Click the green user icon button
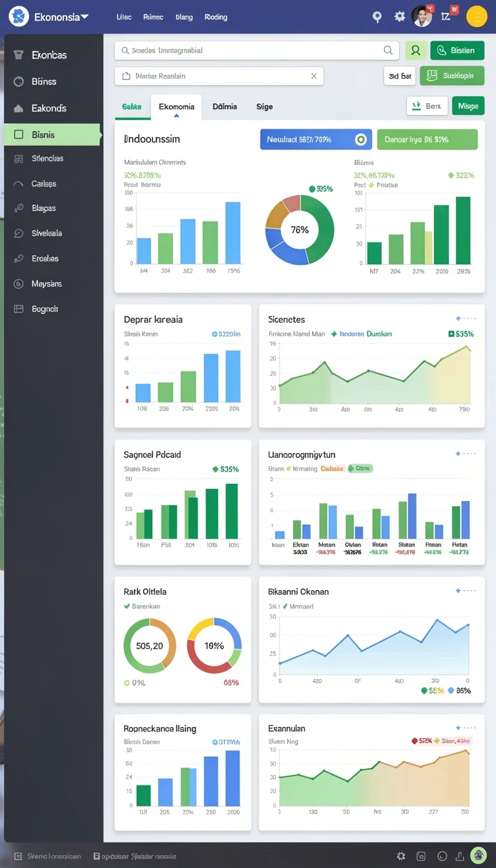496x868 pixels. [x=416, y=50]
